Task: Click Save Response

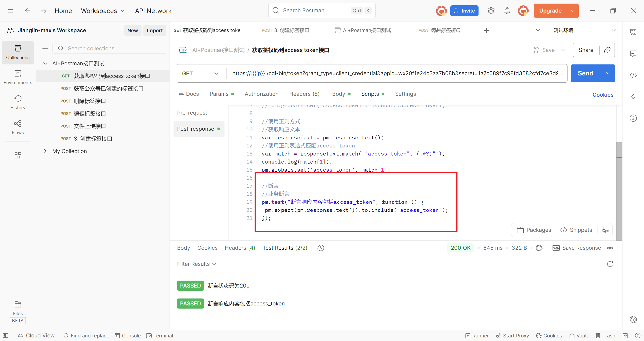Action: 576,248
